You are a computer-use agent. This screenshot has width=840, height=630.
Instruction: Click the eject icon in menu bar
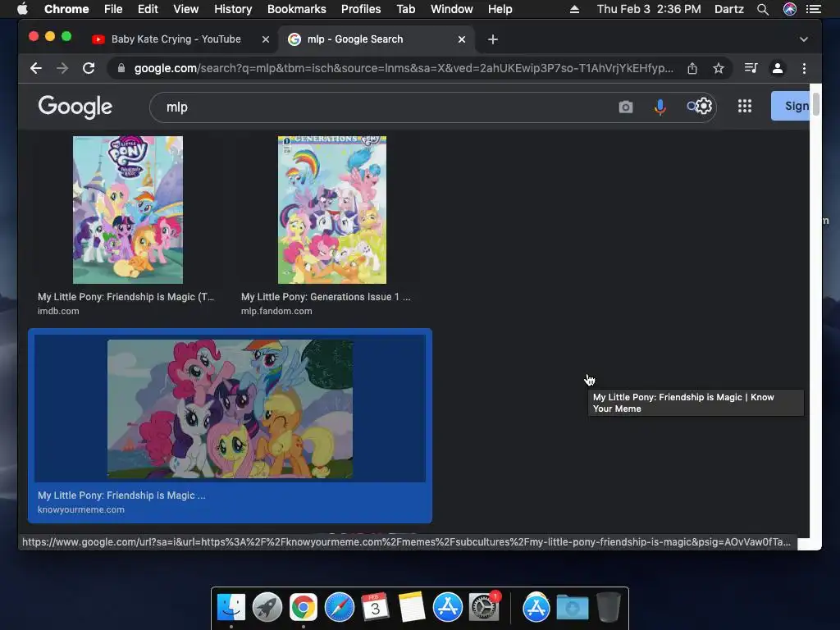pos(574,9)
